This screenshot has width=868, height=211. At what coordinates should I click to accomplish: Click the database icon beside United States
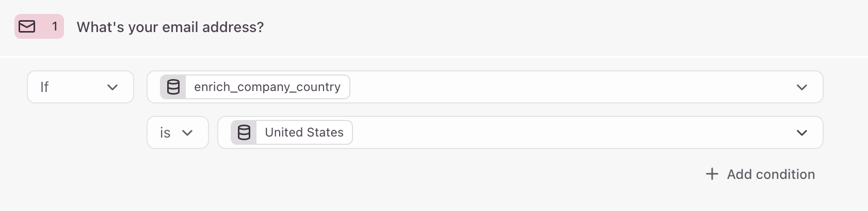[244, 132]
